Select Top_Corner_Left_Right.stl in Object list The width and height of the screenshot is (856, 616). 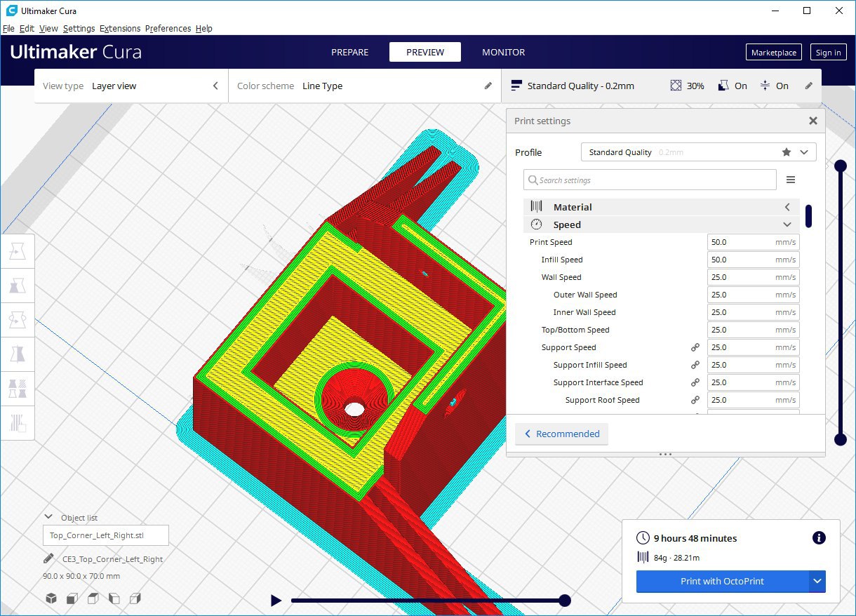point(105,535)
